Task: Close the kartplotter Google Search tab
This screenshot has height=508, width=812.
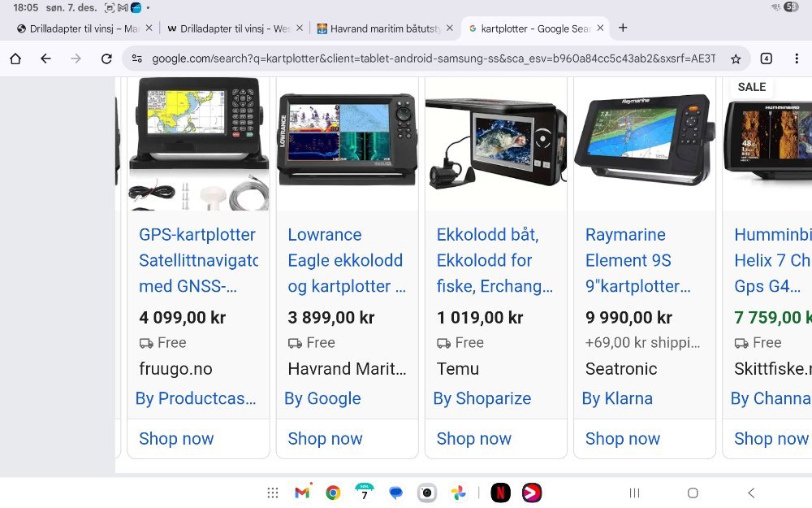Action: (x=601, y=28)
